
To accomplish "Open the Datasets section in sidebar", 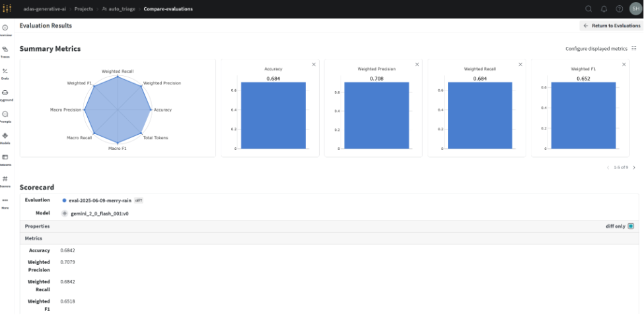I will 5,158.
